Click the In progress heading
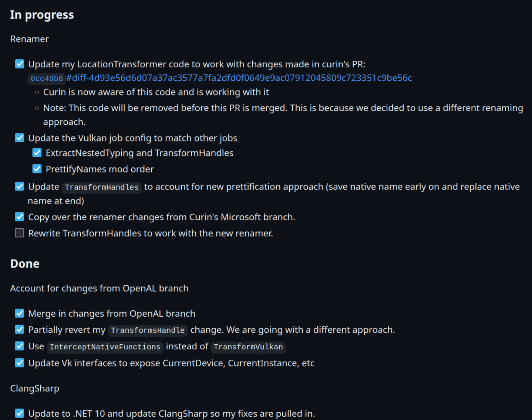The height and width of the screenshot is (420, 532). tap(42, 15)
